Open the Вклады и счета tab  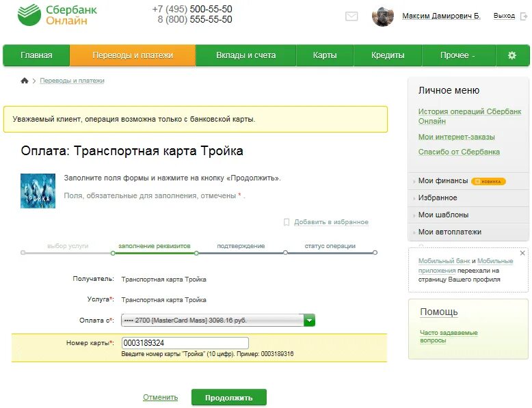pos(245,55)
